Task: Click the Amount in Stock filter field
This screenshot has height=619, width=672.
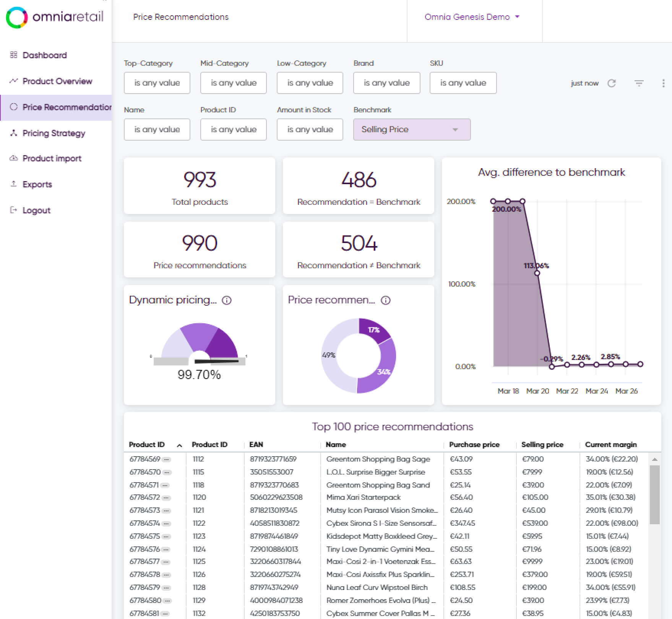Action: click(310, 130)
